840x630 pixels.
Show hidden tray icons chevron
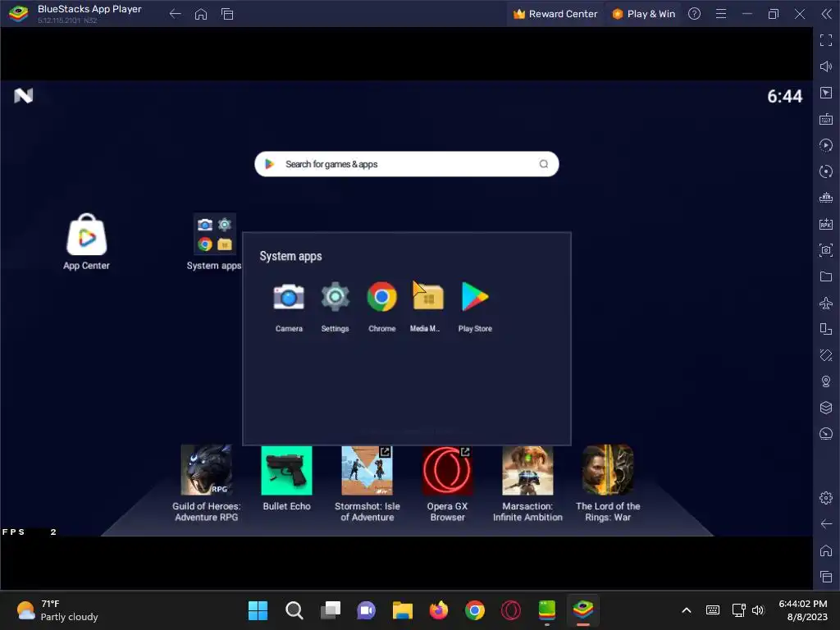pos(687,610)
